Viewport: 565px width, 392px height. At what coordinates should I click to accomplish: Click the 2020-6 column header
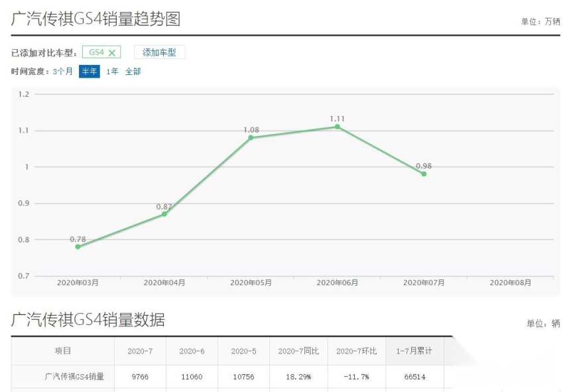[x=192, y=351]
